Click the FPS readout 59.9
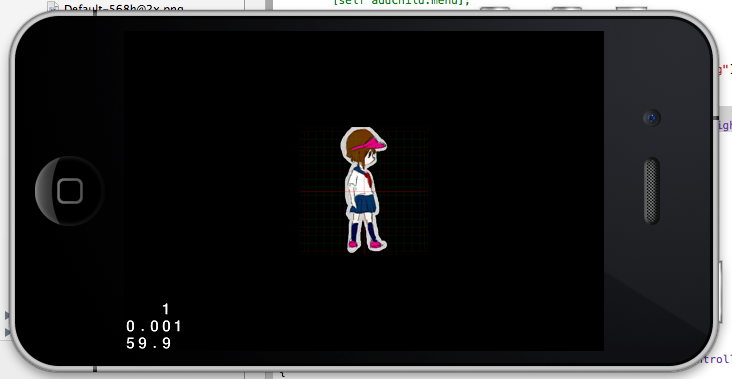The height and width of the screenshot is (379, 732). 149,344
